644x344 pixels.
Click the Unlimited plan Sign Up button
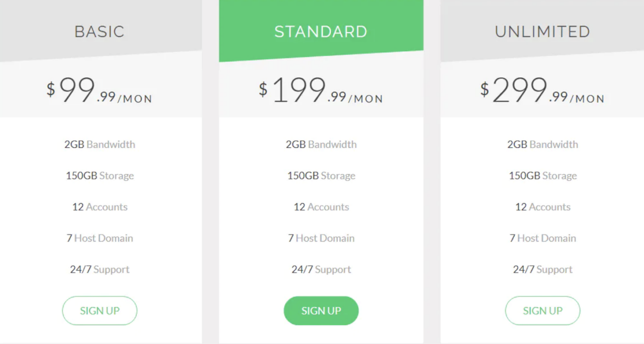tap(542, 310)
